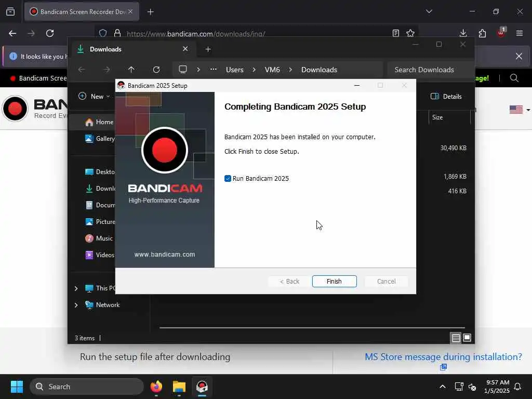The height and width of the screenshot is (399, 532).
Task: Open Firefox list all tabs dropdown
Action: tap(429, 11)
